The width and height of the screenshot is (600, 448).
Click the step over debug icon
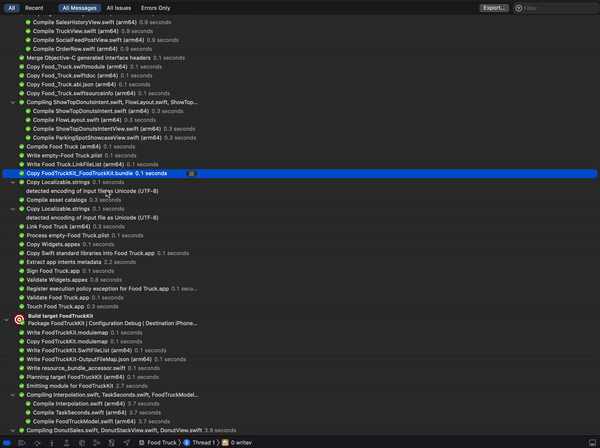coord(37,443)
